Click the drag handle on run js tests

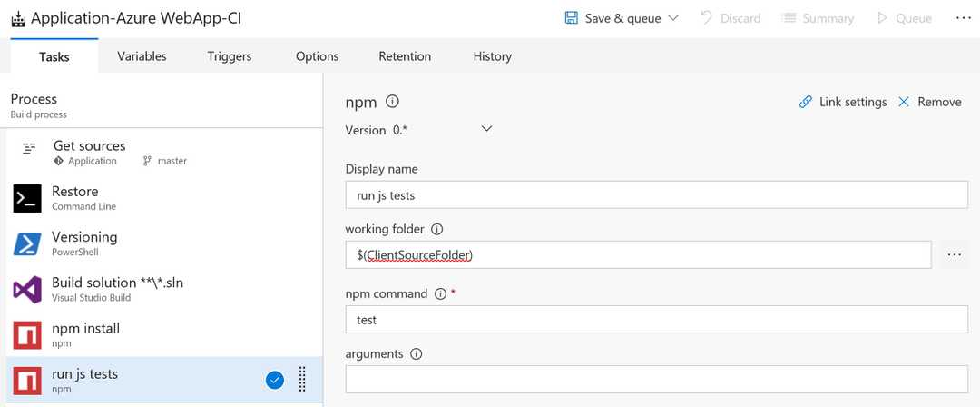point(302,380)
